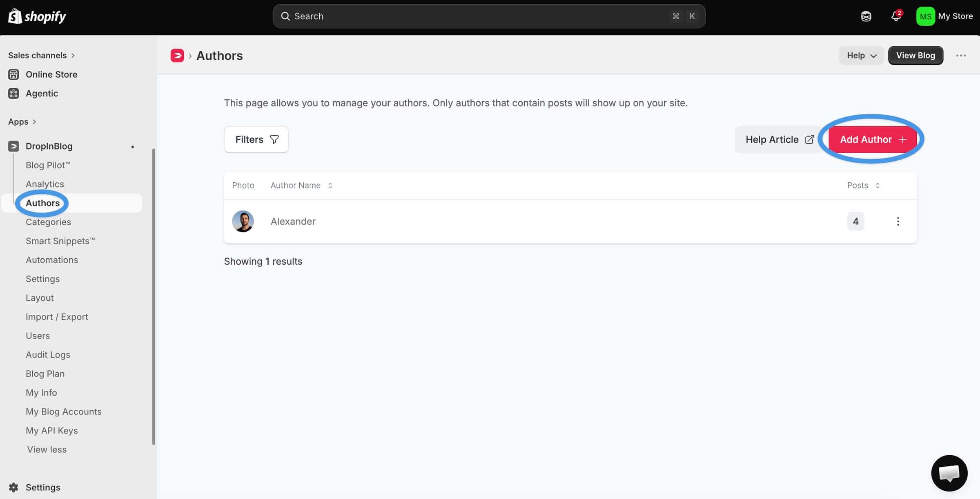Expand the Sales channels section
Viewport: 980px width, 499px height.
point(41,55)
